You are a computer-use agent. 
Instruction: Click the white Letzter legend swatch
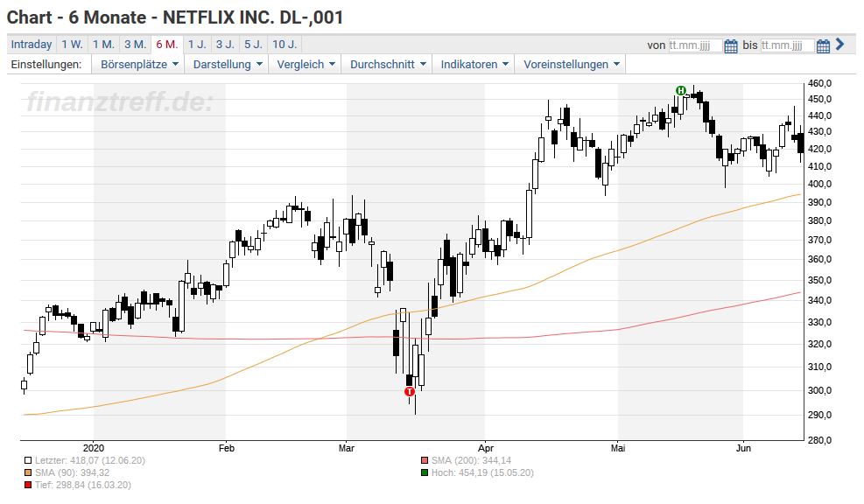(x=28, y=460)
